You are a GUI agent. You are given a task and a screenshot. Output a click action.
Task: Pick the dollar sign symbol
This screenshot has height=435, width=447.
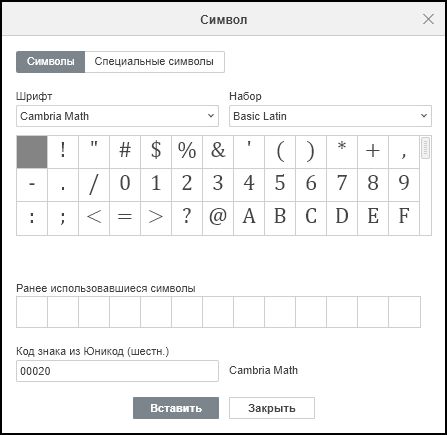[156, 152]
